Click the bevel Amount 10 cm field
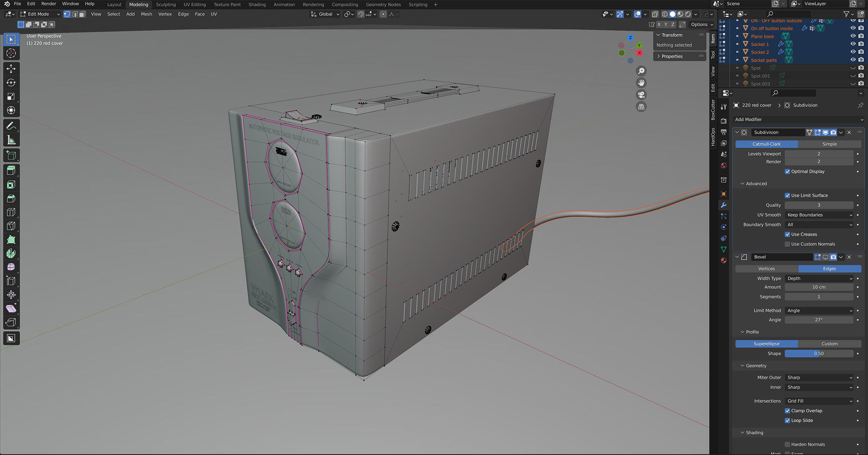This screenshot has height=455, width=868. coord(819,287)
